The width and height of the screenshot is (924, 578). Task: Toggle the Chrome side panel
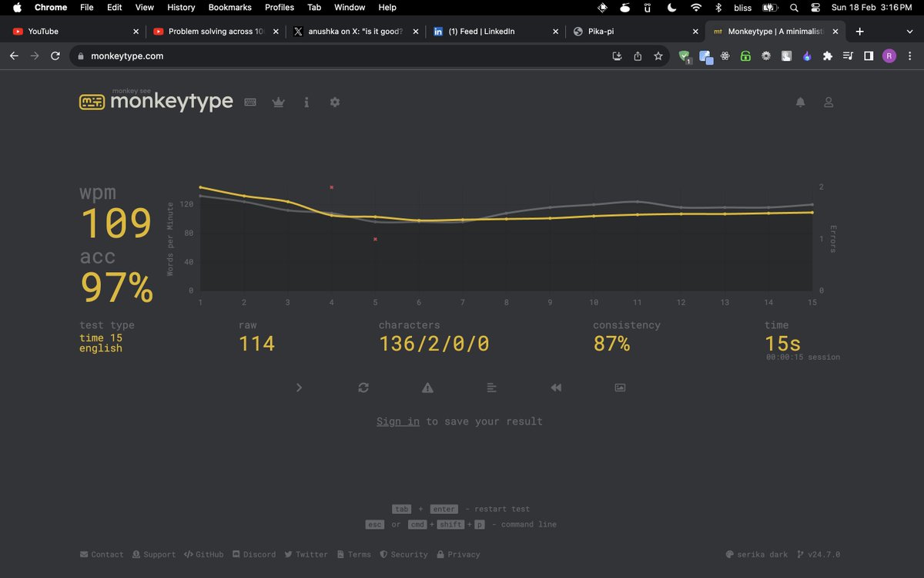click(x=869, y=55)
